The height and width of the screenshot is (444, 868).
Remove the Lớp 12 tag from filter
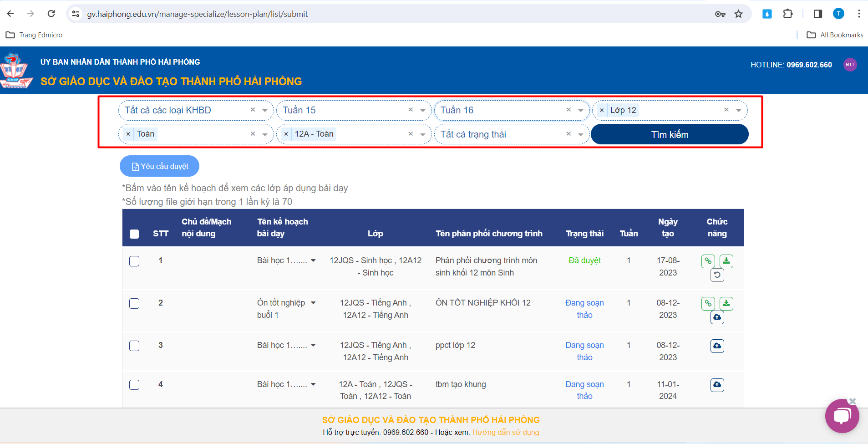pyautogui.click(x=602, y=110)
